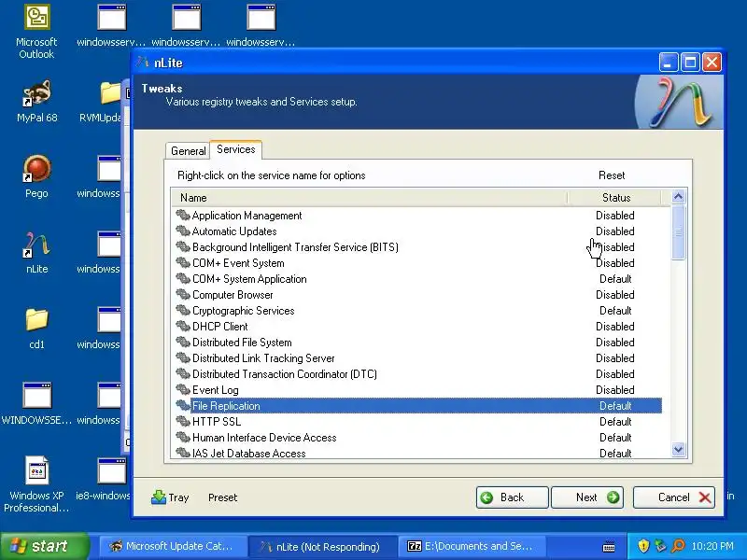Click the 10:20 PM taskbar clock
Viewport: 747px width, 560px height.
[x=712, y=546]
